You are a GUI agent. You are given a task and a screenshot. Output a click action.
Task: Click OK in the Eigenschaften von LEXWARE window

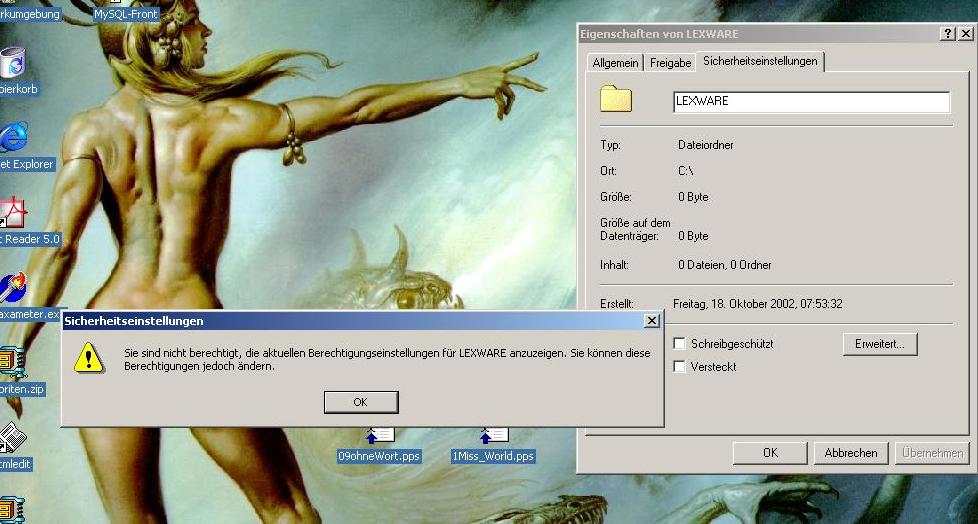770,453
